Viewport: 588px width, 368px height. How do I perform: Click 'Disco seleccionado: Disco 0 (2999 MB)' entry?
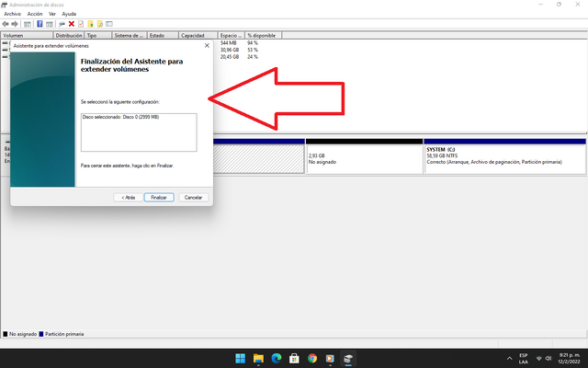click(x=120, y=117)
